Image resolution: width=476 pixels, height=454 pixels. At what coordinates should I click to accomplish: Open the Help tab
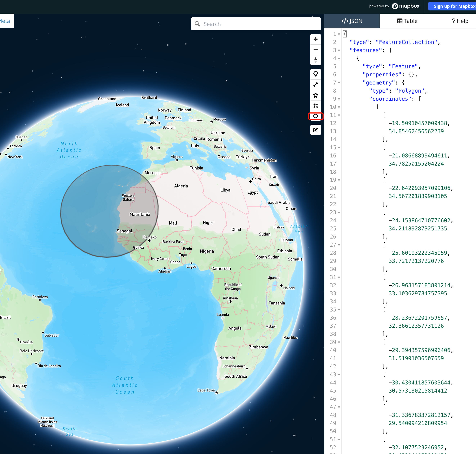click(460, 21)
